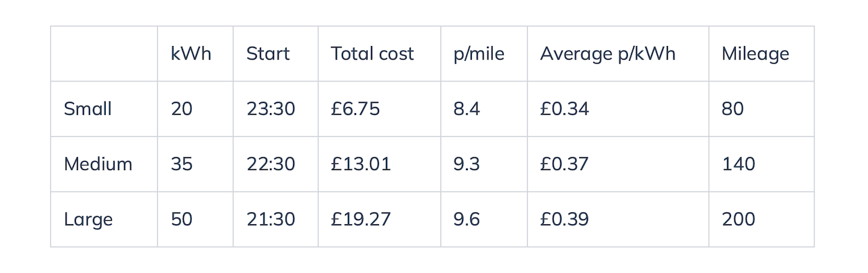This screenshot has height=273, width=868.
Task: Click the 23:30 start time cell
Action: (271, 109)
